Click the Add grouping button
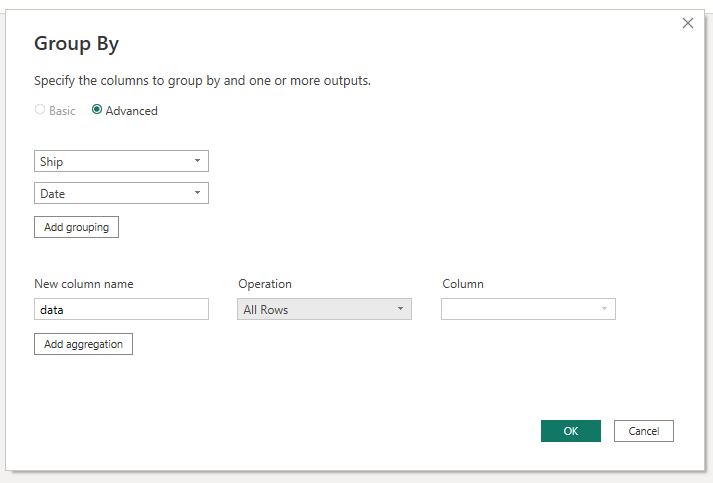Viewport: 713px width, 483px height. pos(76,227)
